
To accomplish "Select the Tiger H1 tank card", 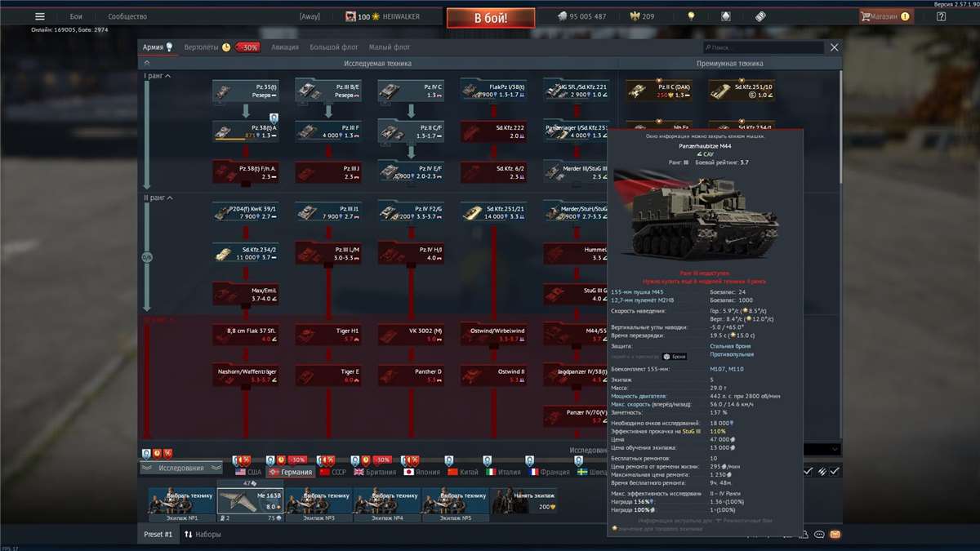I will click(x=328, y=335).
